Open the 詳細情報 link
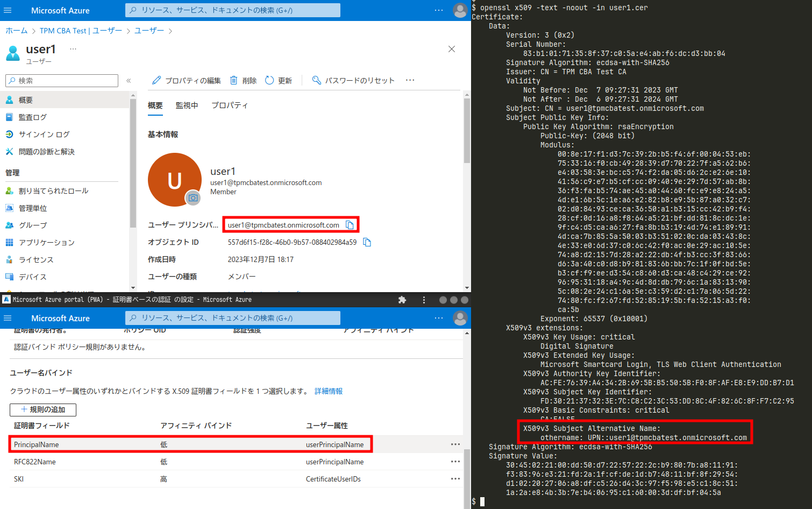 [x=329, y=391]
